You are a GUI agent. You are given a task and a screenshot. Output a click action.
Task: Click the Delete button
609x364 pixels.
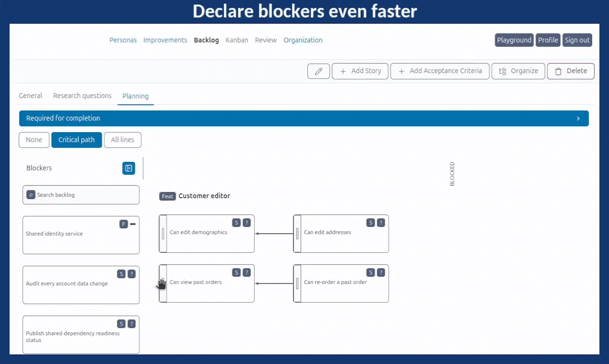point(571,71)
